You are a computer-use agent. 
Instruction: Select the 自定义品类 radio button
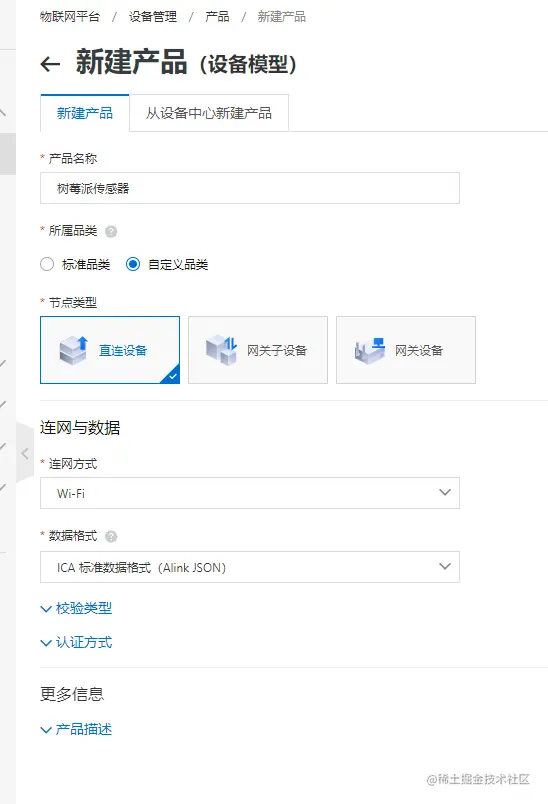[133, 265]
